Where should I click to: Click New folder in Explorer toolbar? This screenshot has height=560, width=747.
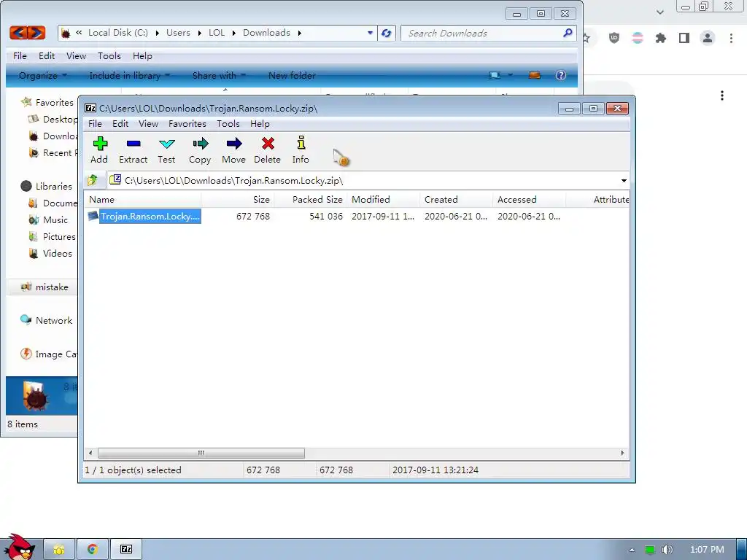[x=292, y=75]
